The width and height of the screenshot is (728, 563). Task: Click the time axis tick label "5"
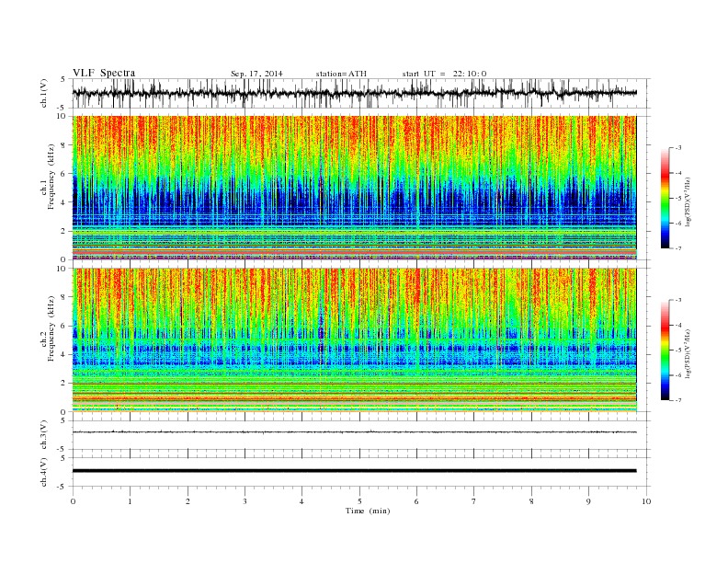[359, 501]
